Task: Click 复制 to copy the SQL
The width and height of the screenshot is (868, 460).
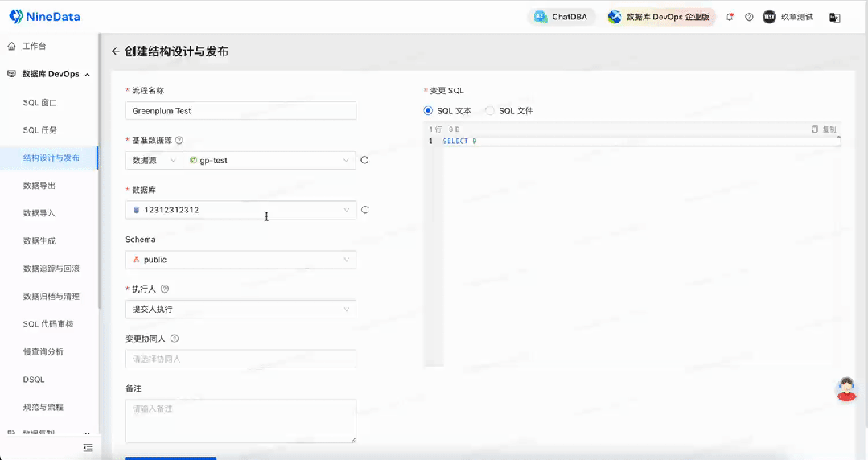Action: pyautogui.click(x=824, y=129)
